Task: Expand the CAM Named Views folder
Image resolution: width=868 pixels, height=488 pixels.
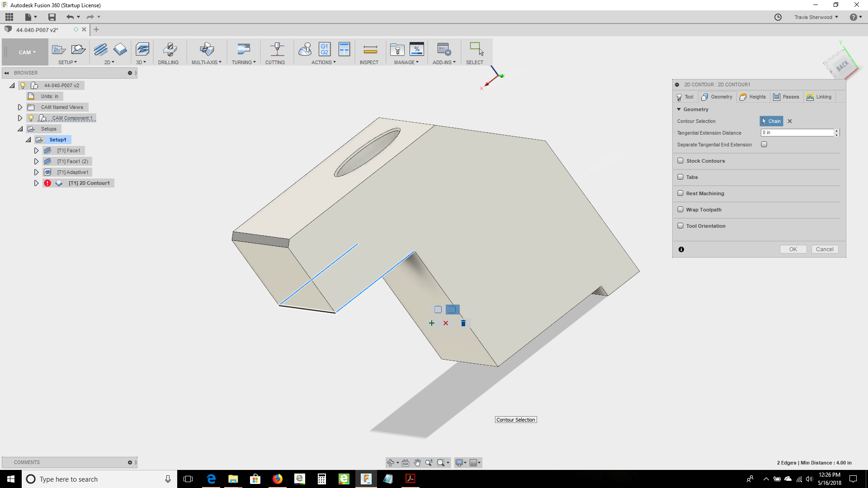Action: coord(20,107)
